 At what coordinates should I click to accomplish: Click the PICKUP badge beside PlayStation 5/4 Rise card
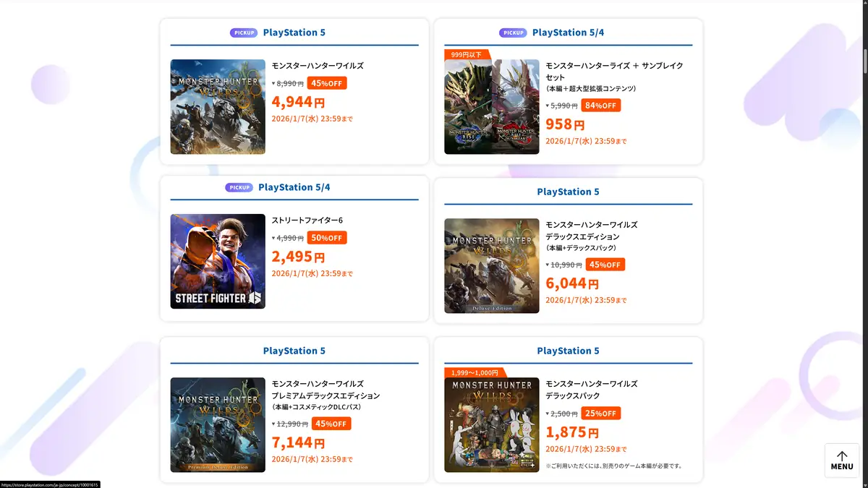click(513, 33)
